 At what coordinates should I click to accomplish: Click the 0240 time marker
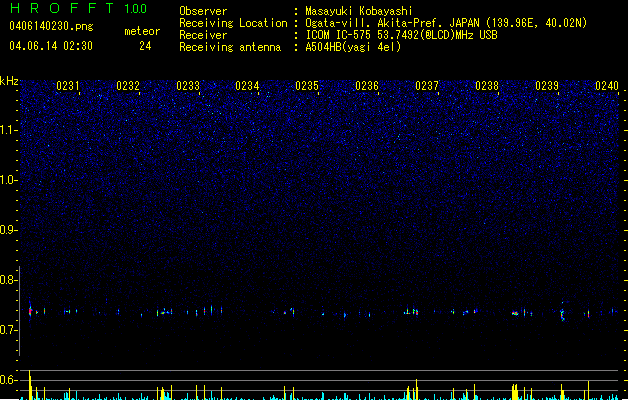pos(607,86)
